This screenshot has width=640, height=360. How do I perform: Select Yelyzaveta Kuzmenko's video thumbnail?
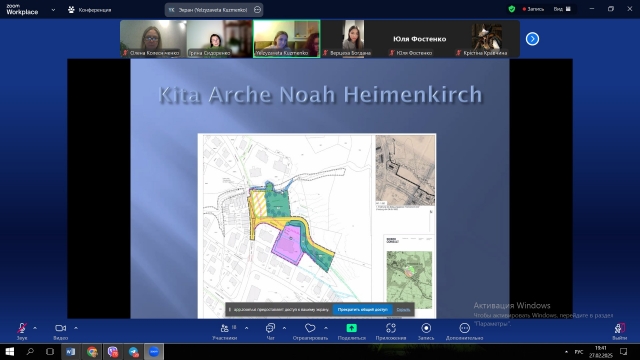point(287,39)
